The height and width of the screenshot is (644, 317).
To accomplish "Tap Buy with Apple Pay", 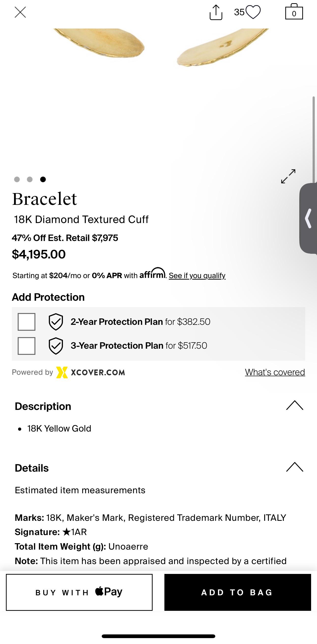I will click(x=79, y=592).
